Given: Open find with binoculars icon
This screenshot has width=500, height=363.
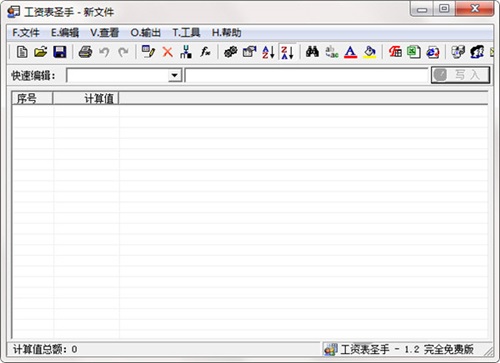Looking at the screenshot, I should point(312,52).
